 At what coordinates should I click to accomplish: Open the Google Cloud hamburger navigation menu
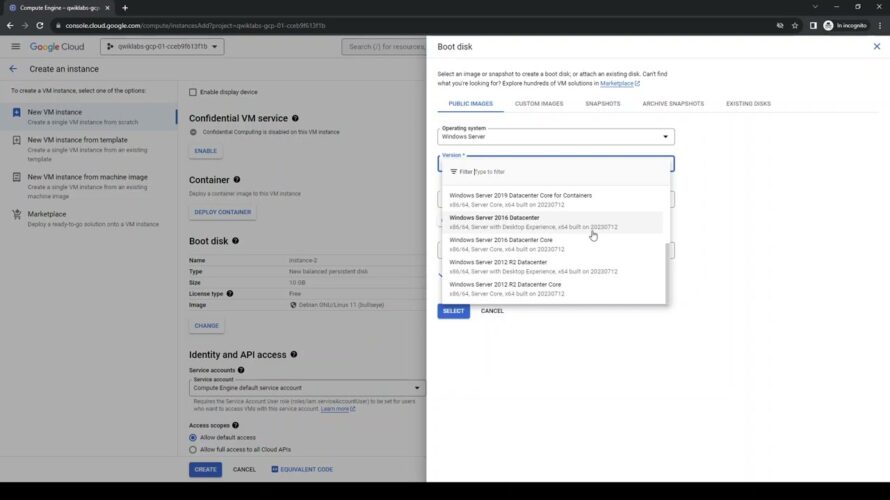[15, 47]
